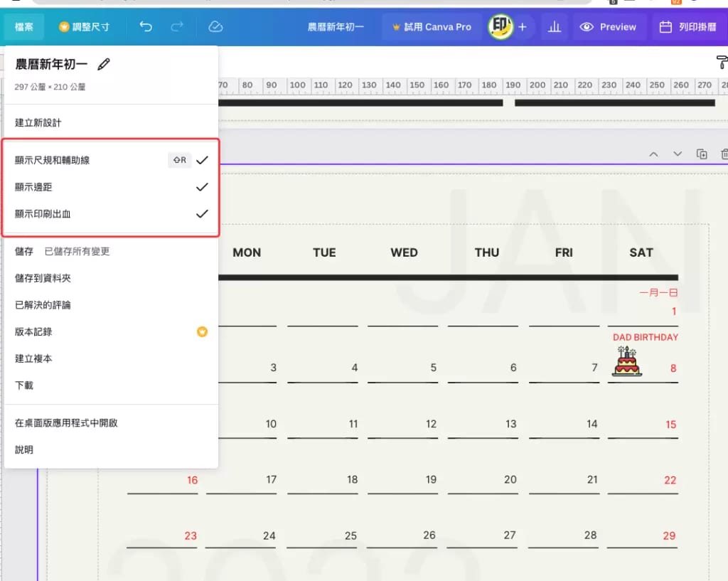728x581 pixels.
Task: Click date number 16 in red
Action: coord(192,480)
